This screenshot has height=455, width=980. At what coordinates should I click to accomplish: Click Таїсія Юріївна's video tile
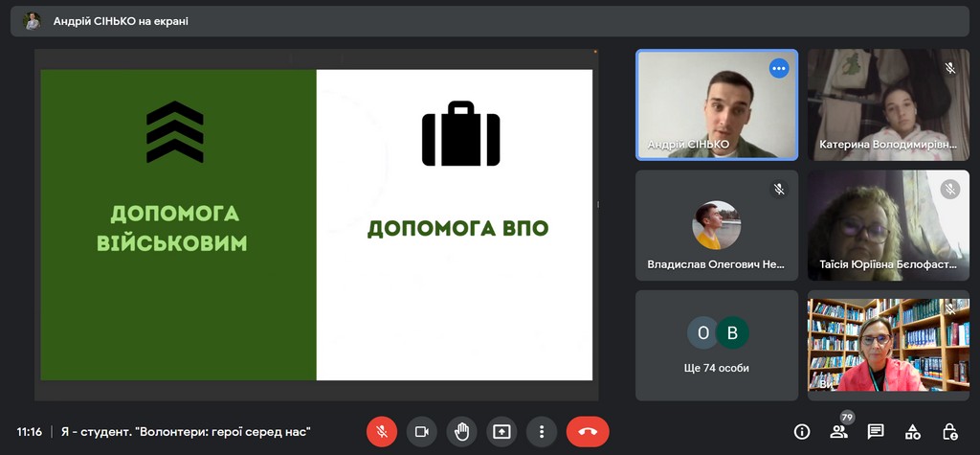click(x=888, y=225)
